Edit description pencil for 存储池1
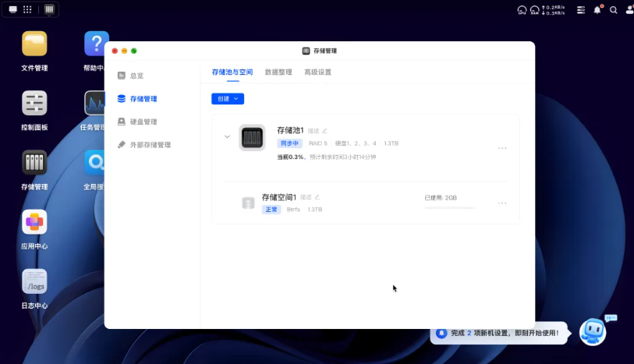The image size is (634, 364). coord(324,131)
